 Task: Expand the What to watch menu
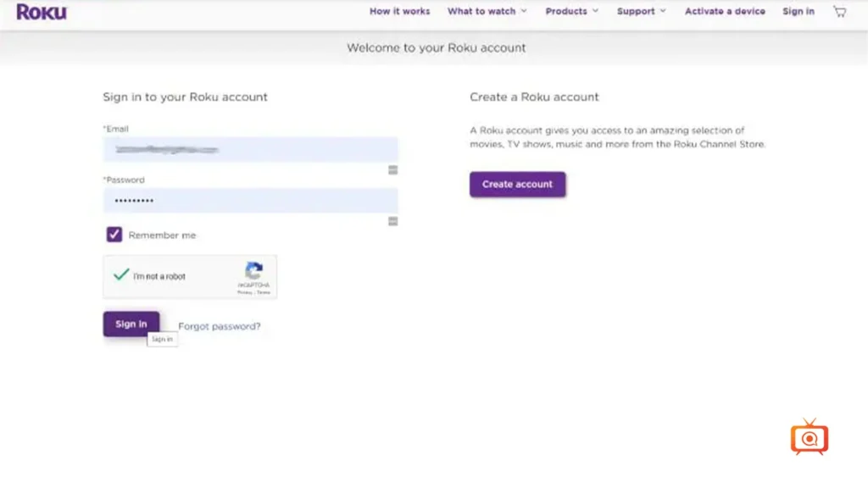tap(487, 11)
